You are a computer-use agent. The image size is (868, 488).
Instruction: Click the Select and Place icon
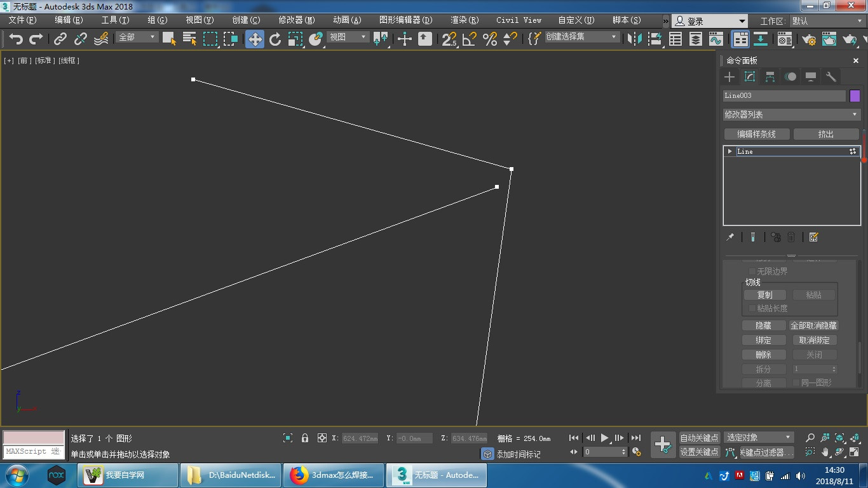pyautogui.click(x=316, y=39)
